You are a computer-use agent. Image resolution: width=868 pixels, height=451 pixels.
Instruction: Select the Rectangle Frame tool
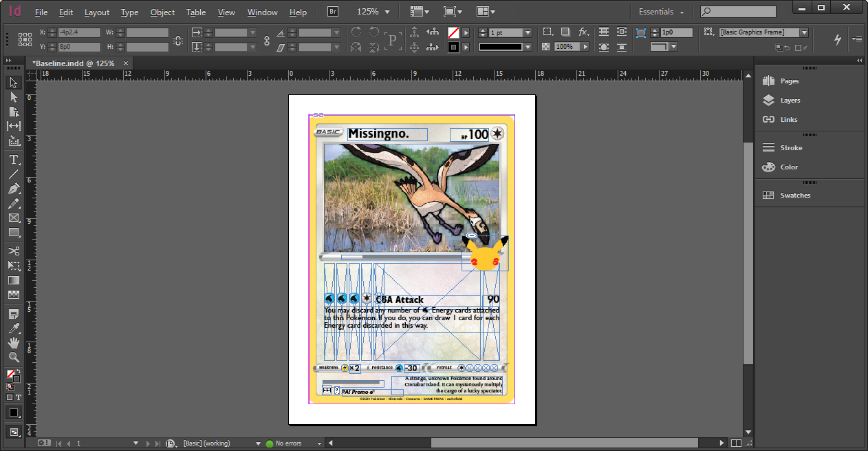click(x=14, y=218)
